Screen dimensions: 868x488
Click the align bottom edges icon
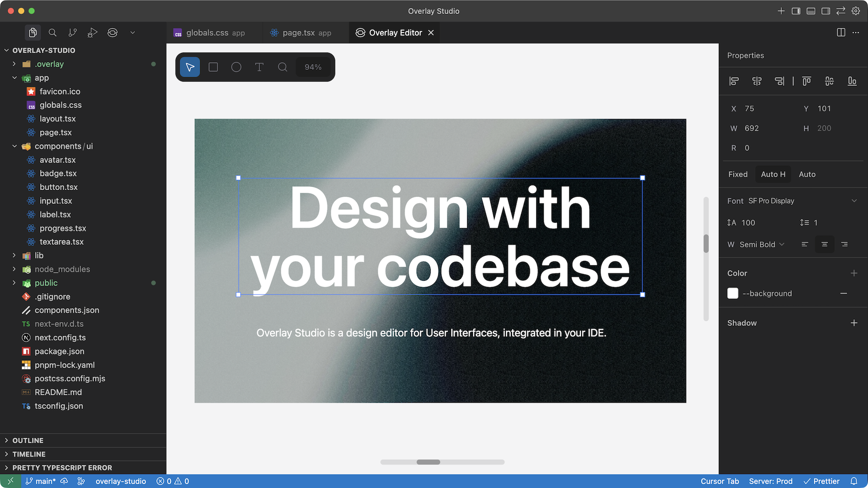click(x=852, y=81)
